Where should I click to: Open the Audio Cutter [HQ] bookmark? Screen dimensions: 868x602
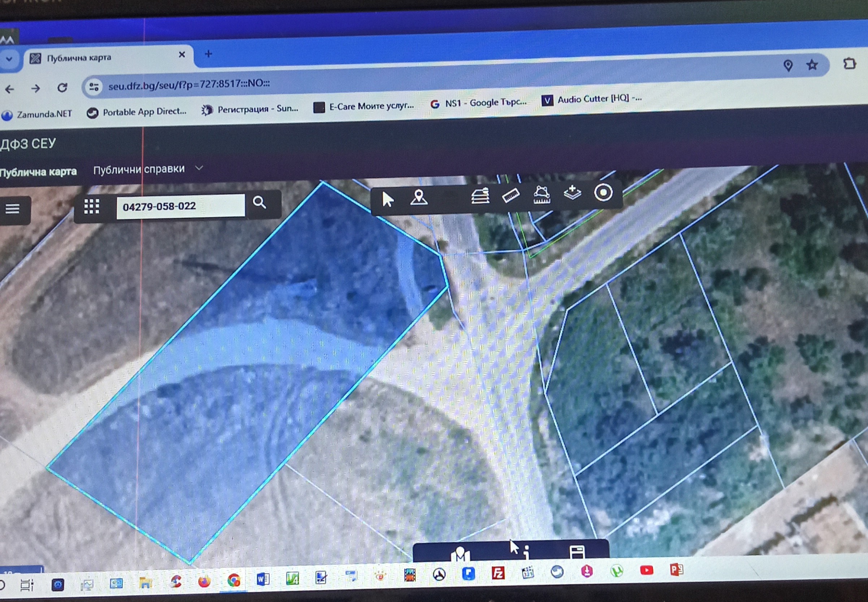(x=592, y=99)
